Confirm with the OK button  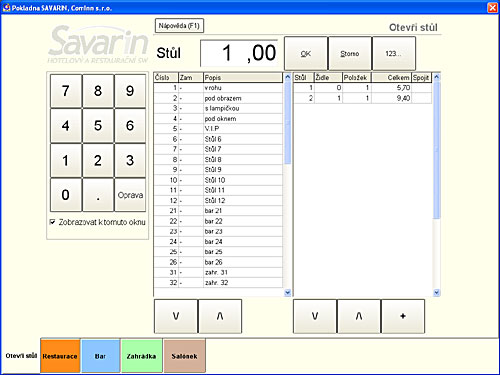click(306, 53)
